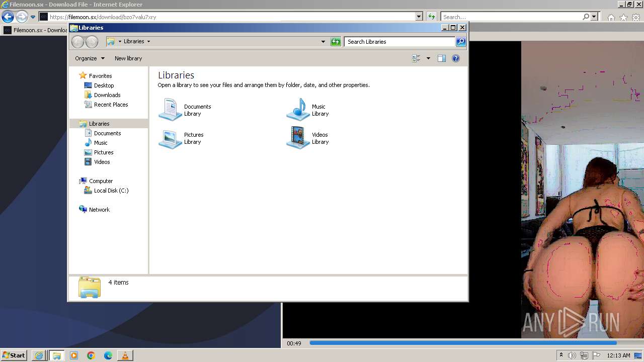644x362 pixels.
Task: Click the Search Libraries input field
Action: pyautogui.click(x=400, y=42)
